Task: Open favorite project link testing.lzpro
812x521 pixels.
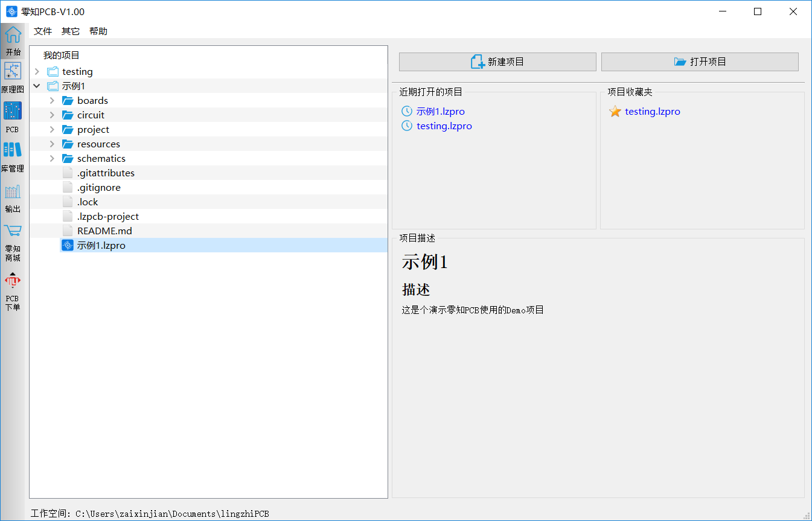Action: tap(653, 111)
